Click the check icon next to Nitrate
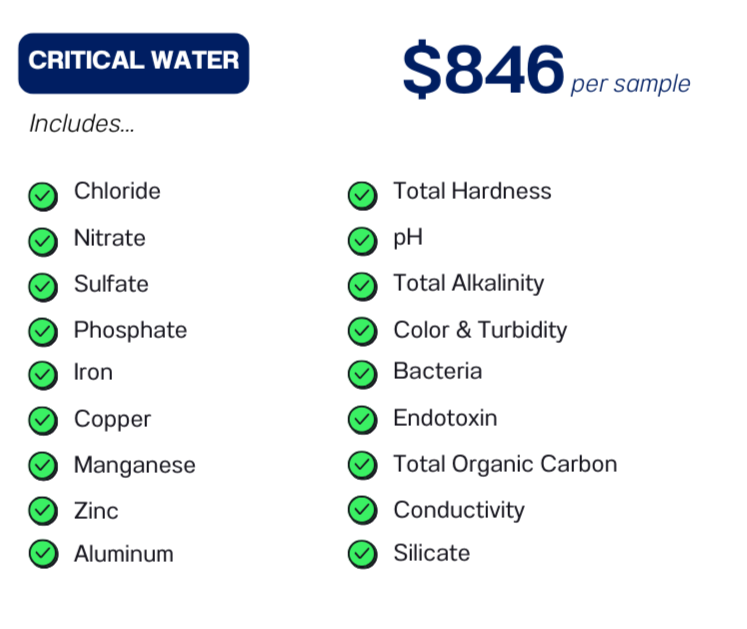747x629 pixels. [43, 242]
